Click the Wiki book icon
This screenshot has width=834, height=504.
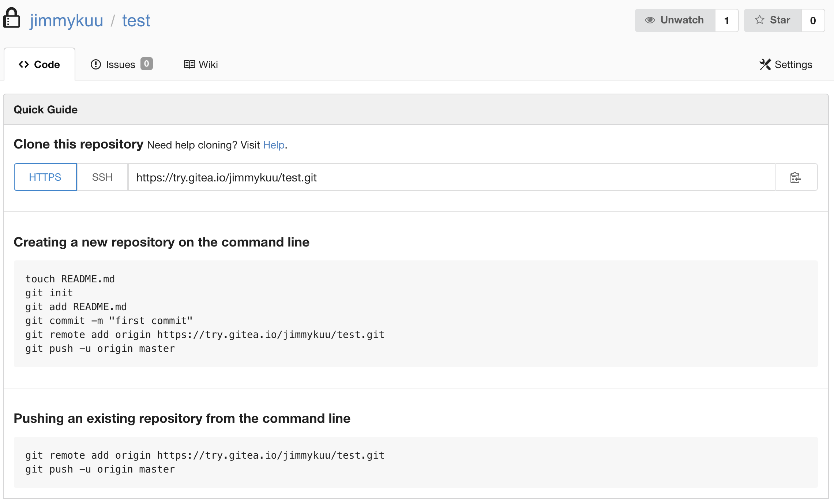click(x=189, y=65)
